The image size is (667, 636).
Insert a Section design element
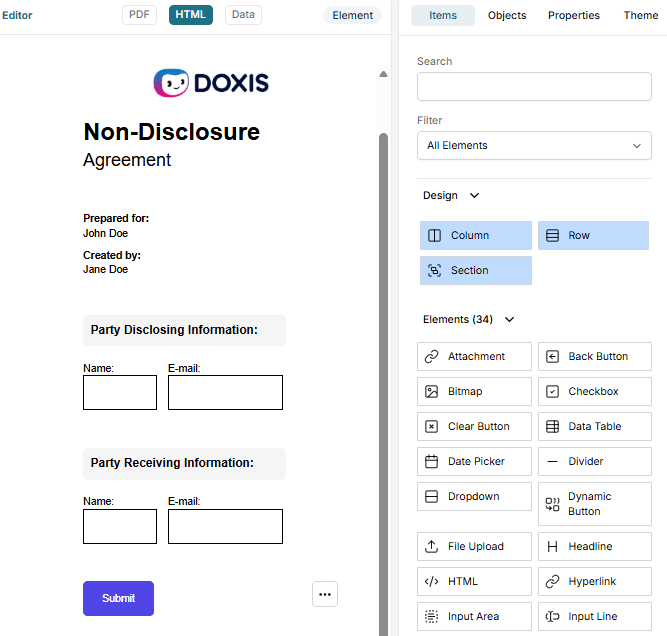click(476, 270)
